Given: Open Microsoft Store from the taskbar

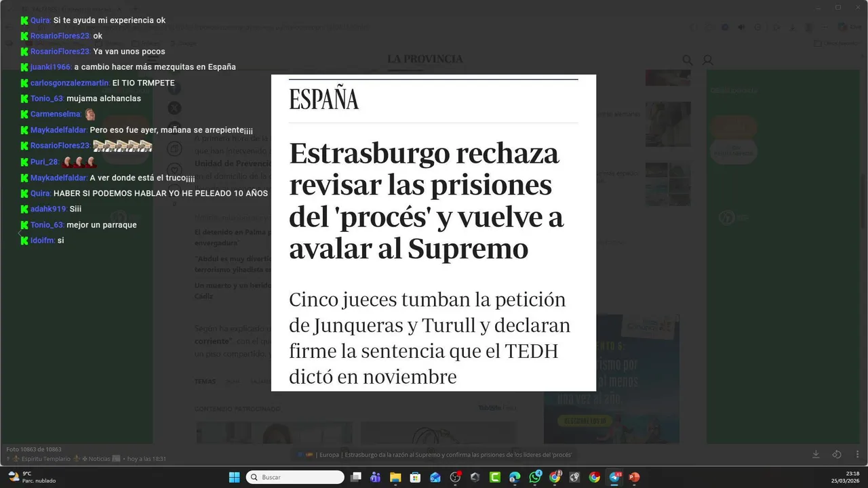Looking at the screenshot, I should pyautogui.click(x=415, y=477).
